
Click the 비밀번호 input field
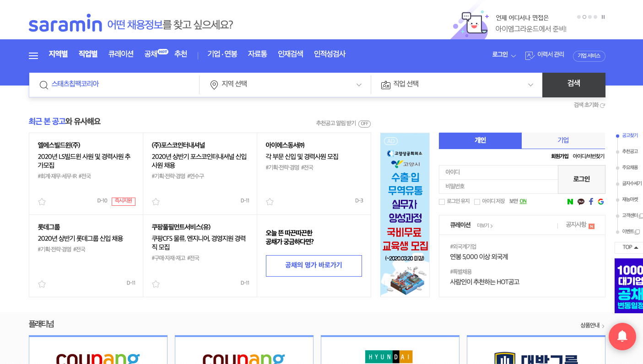[498, 187]
